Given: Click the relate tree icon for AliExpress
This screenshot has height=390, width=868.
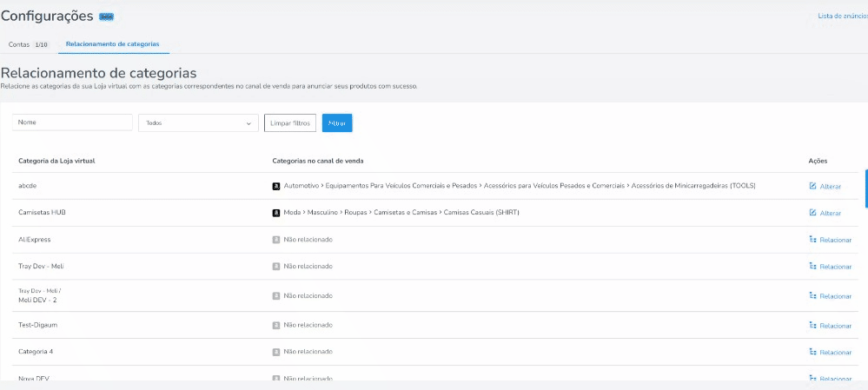Looking at the screenshot, I should 812,240.
